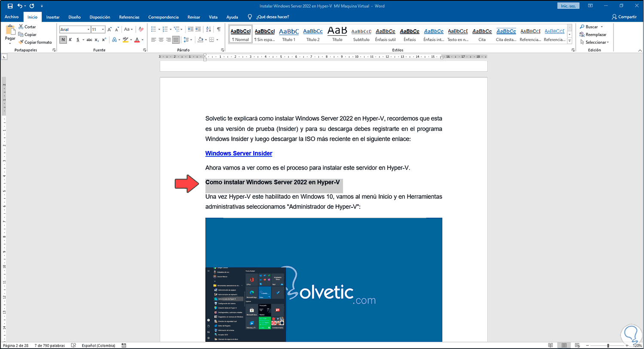Redo the last action
Screen dimensions: 644x349
click(32, 6)
